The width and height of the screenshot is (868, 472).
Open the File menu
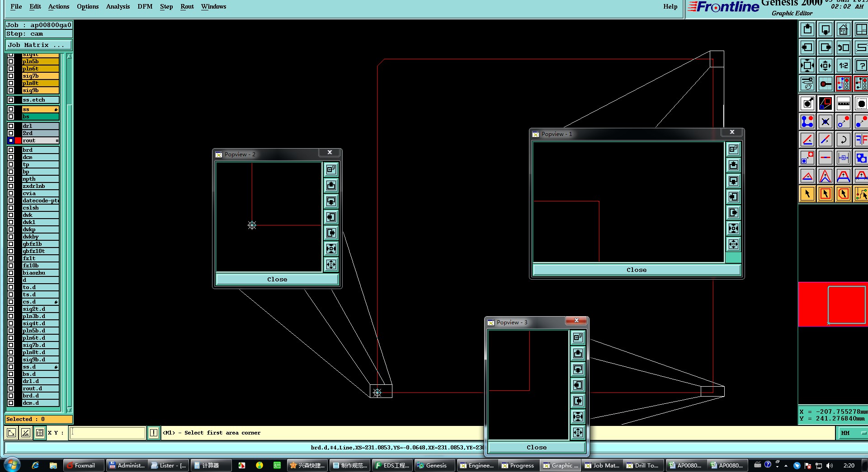(16, 6)
